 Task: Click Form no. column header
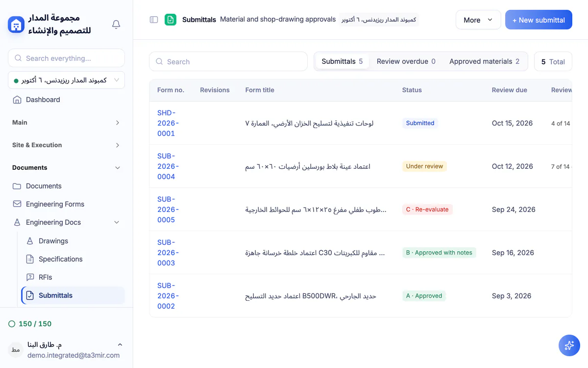click(x=171, y=90)
